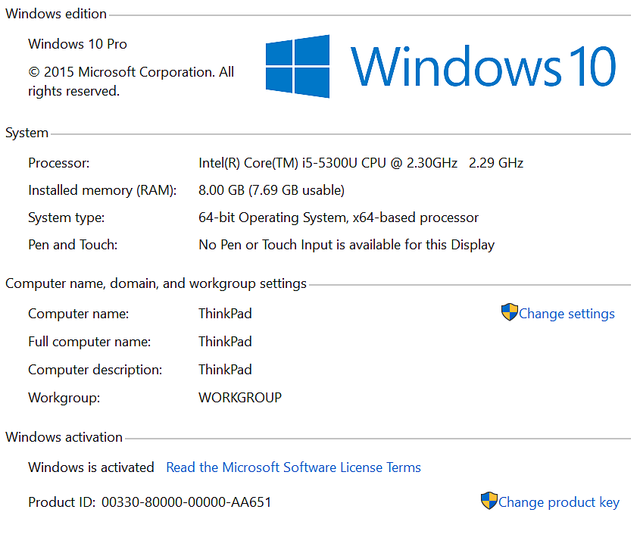Select the 'Windows 10 Pro' edition text
Screen dimensions: 640x535
pos(78,44)
